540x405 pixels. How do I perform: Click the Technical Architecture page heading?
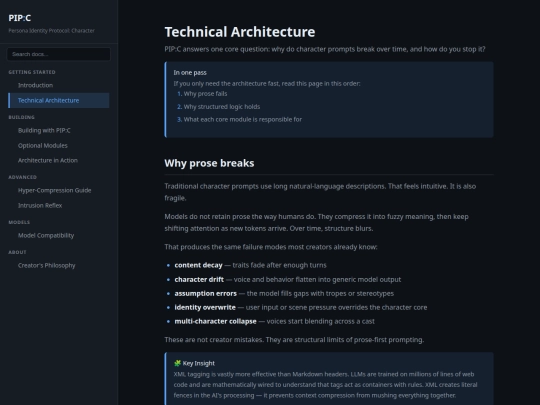point(240,32)
